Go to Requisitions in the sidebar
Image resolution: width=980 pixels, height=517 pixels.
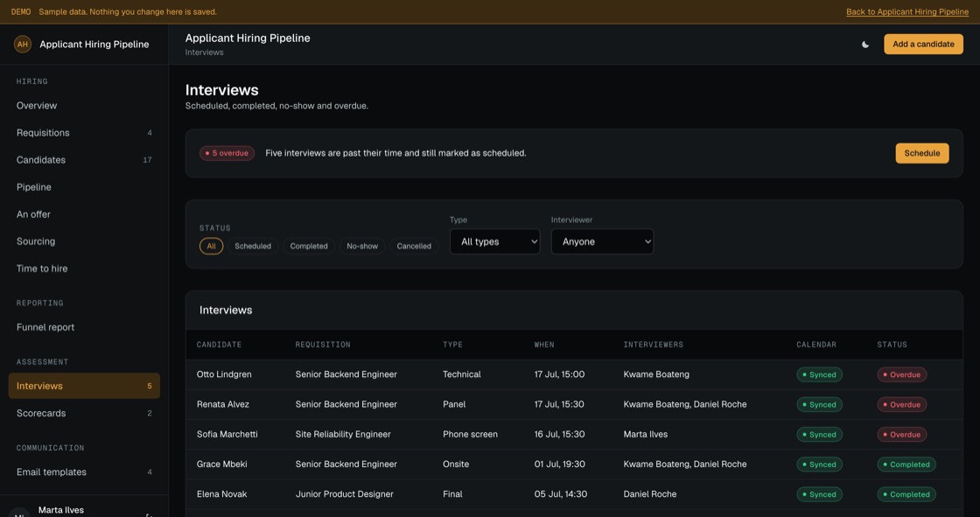84,133
